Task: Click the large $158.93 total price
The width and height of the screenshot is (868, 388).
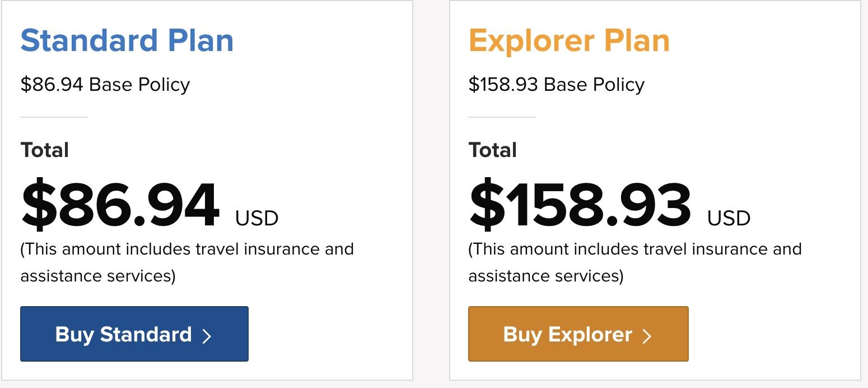Action: 580,205
